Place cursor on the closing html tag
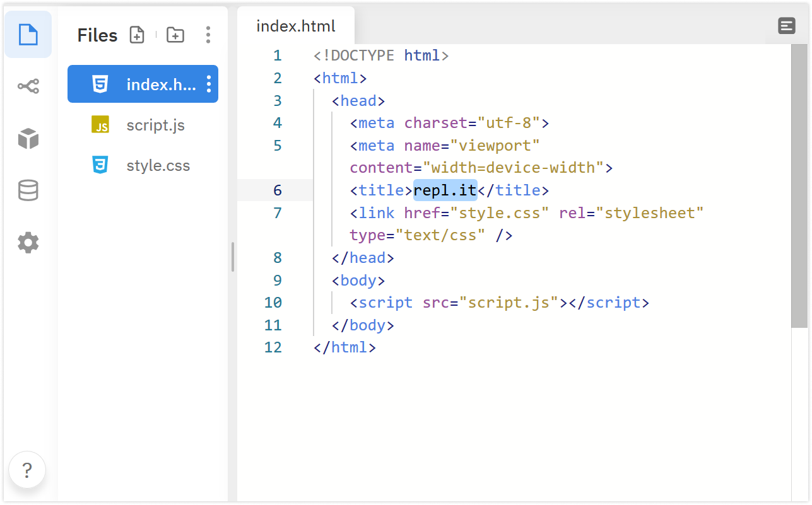 (x=344, y=347)
